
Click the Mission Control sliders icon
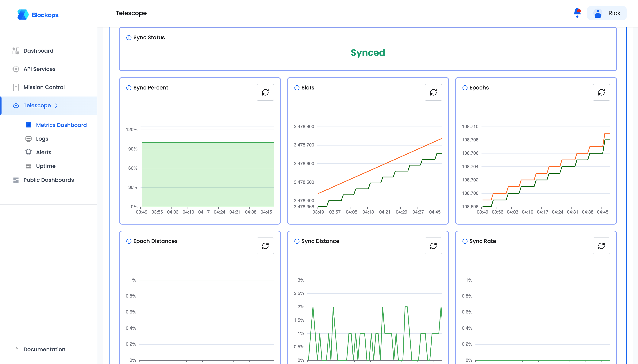tap(16, 87)
